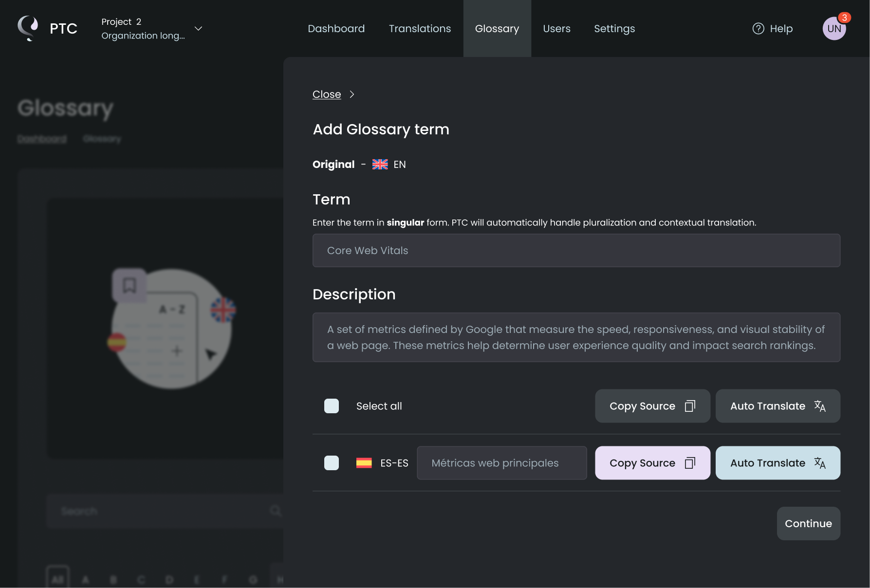Expand the project selector dropdown chevron
This screenshot has width=870, height=588.
[198, 29]
